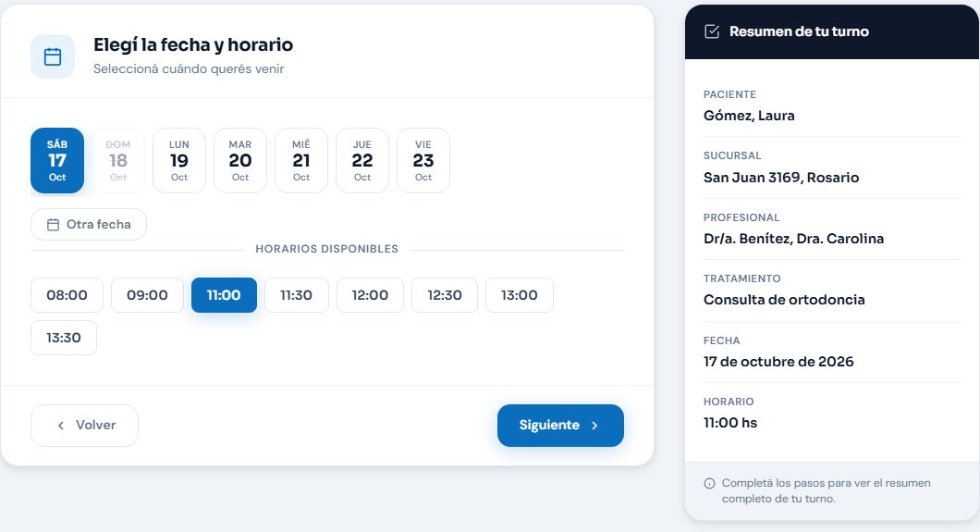The image size is (980, 532).
Task: Continue with the Siguiente button
Action: (560, 425)
